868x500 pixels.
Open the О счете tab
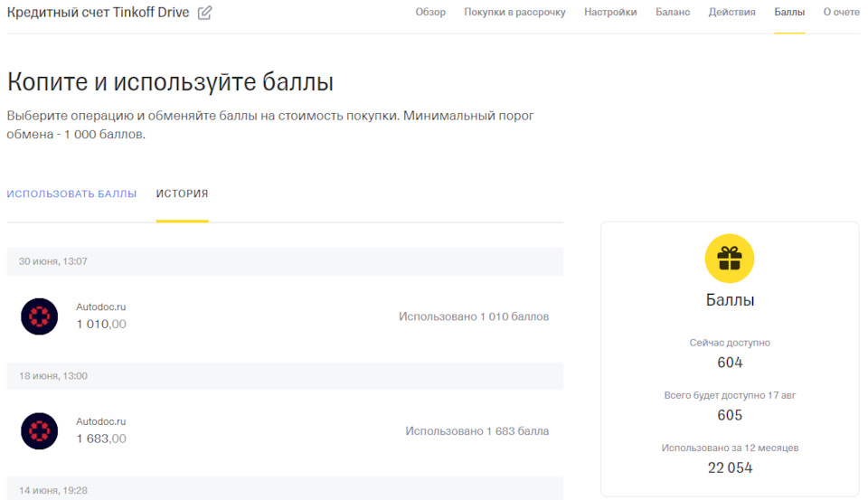coord(841,12)
